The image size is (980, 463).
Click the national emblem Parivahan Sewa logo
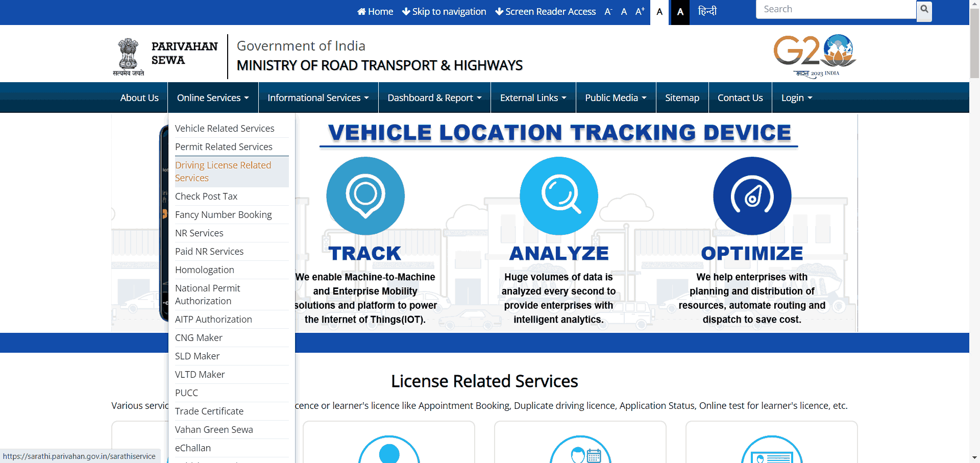click(165, 57)
